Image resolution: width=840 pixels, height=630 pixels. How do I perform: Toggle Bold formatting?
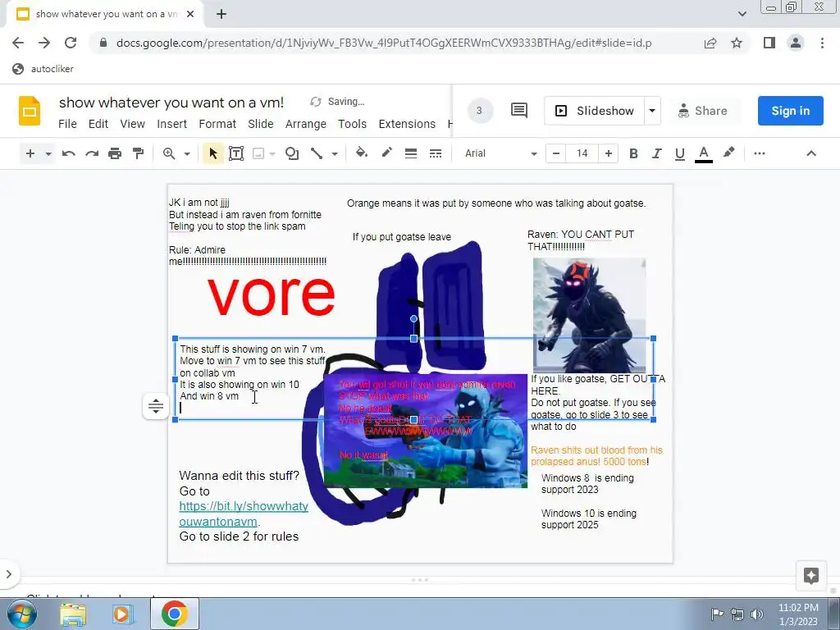(x=633, y=153)
